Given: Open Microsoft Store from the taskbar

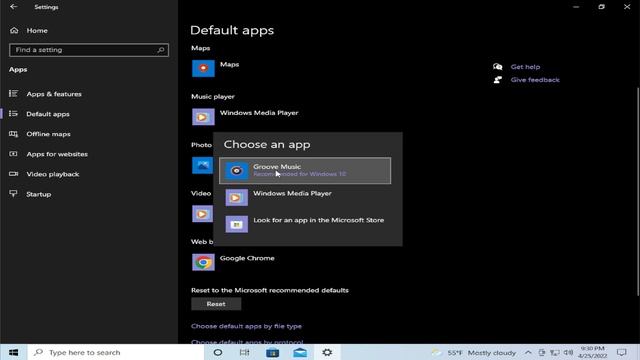Looking at the screenshot, I should (272, 352).
